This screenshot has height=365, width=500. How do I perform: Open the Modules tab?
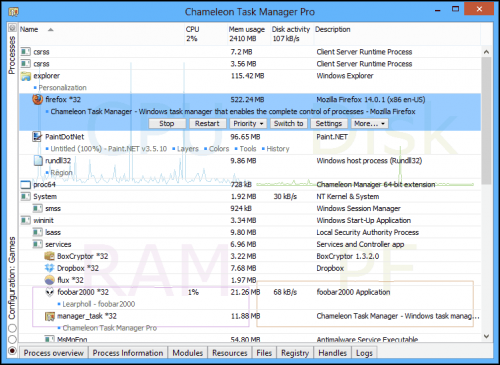coord(188,353)
